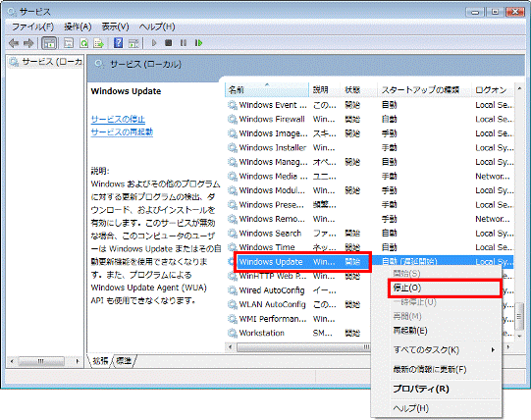531x420 pixels.
Task: Click the Restart service toolbar icon
Action: 199,43
